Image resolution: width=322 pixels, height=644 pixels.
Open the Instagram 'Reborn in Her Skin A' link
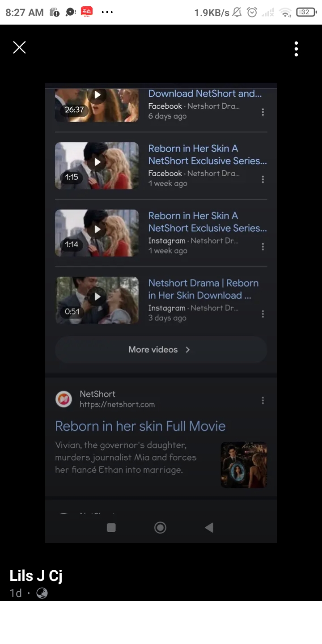(208, 222)
